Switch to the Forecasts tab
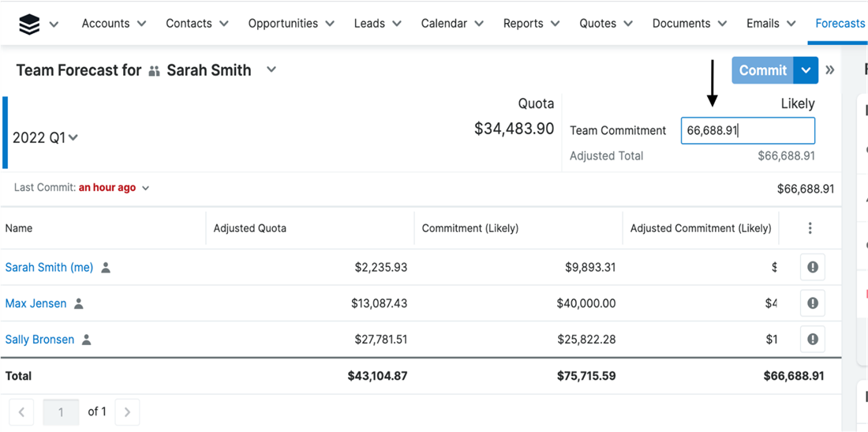Screen dimensions: 868x432 (x=840, y=24)
